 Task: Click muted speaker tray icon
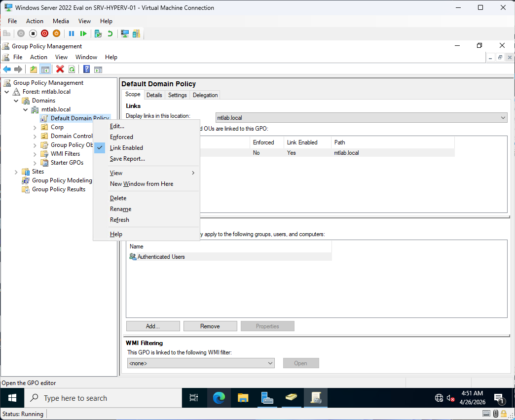pyautogui.click(x=451, y=398)
